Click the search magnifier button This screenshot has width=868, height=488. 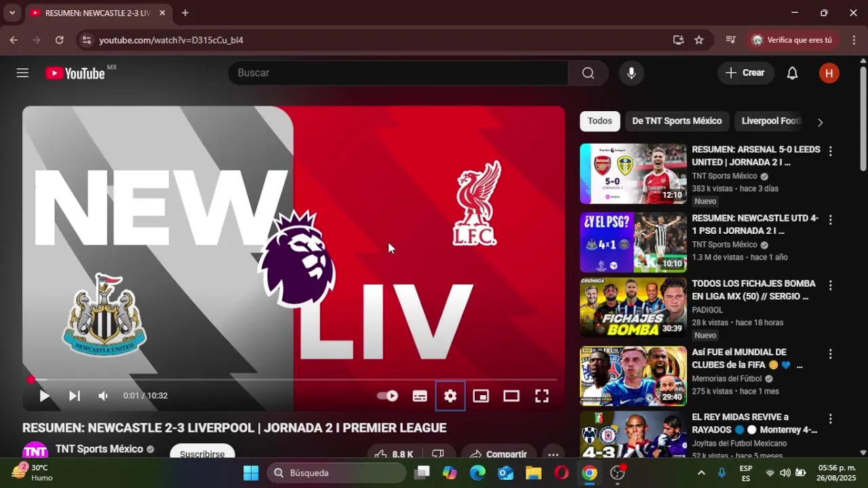click(x=588, y=73)
